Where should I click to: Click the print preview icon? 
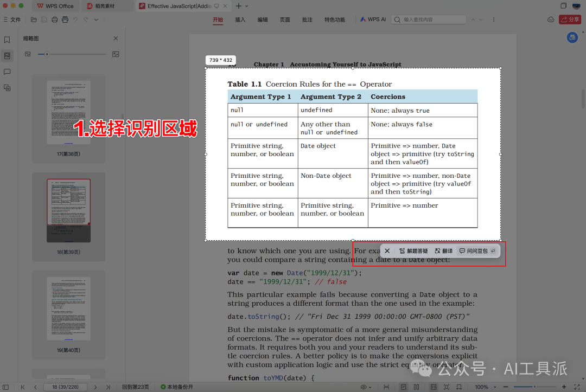(x=65, y=20)
